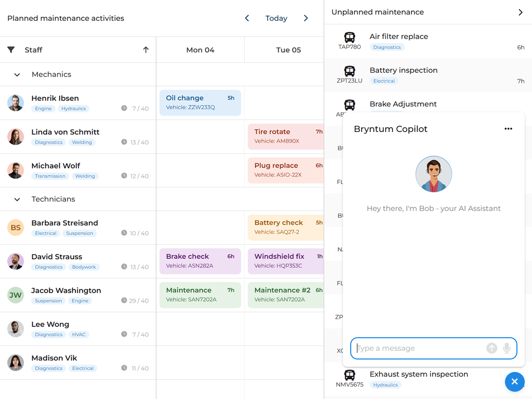This screenshot has height=399, width=532.
Task: Select the Oil change event
Action: click(200, 102)
